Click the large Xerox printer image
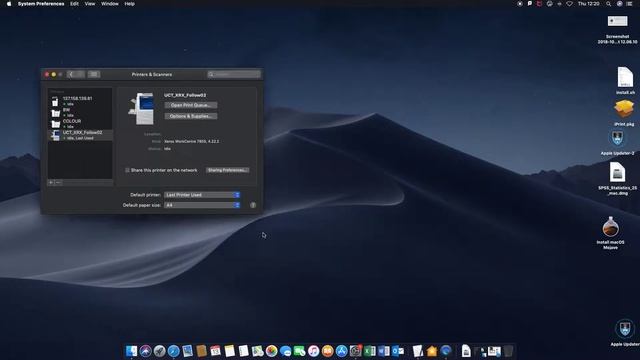Image resolution: width=640 pixels, height=360 pixels. [141, 109]
